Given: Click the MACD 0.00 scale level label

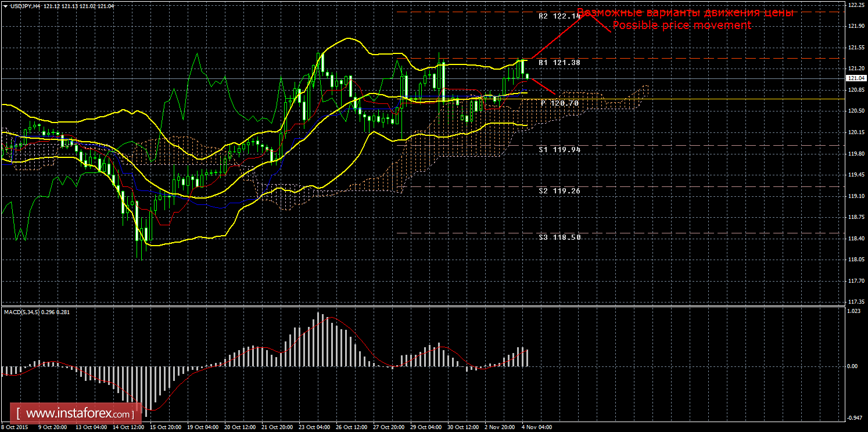Looking at the screenshot, I should [x=853, y=366].
